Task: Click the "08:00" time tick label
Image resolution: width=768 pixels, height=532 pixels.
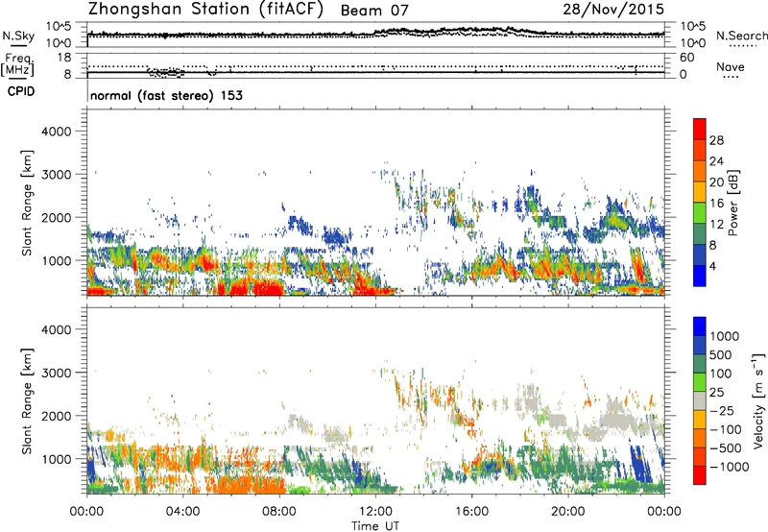Action: (x=279, y=512)
